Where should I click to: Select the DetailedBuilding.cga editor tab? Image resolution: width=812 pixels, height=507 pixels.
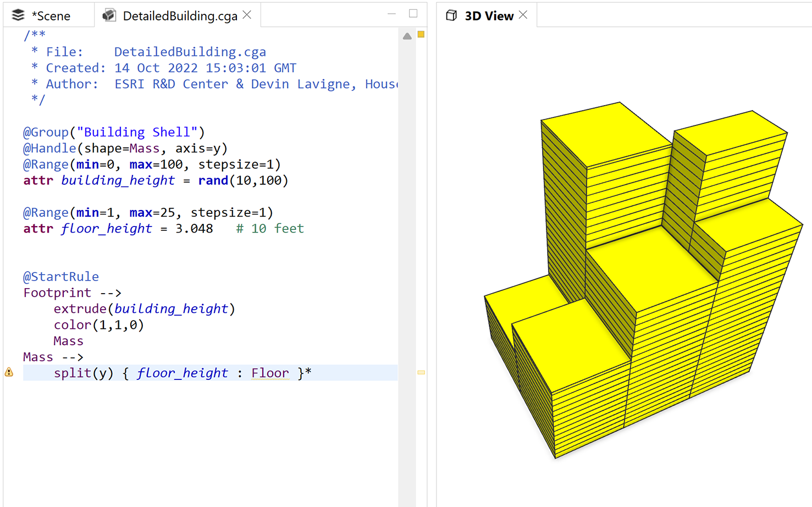179,16
